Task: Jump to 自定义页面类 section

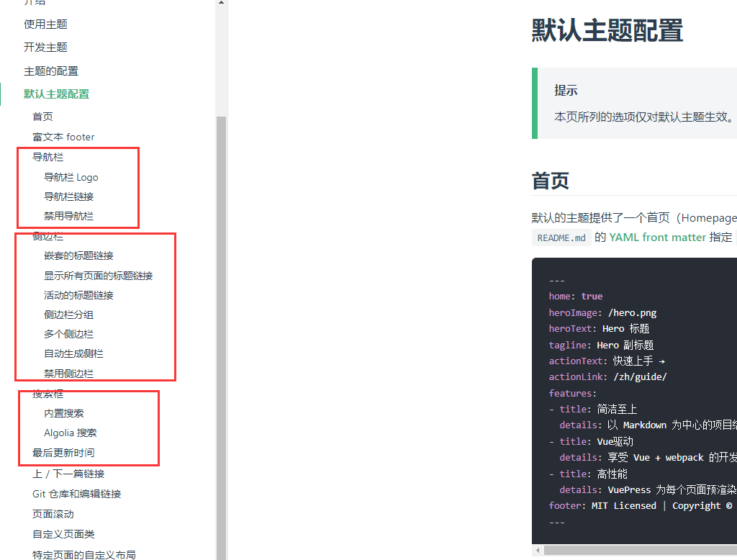Action: pos(63,534)
